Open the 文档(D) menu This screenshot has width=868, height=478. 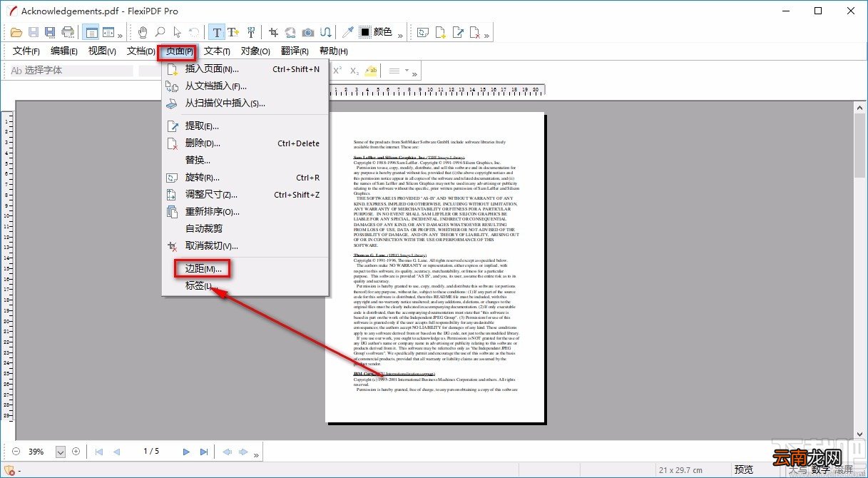click(141, 51)
